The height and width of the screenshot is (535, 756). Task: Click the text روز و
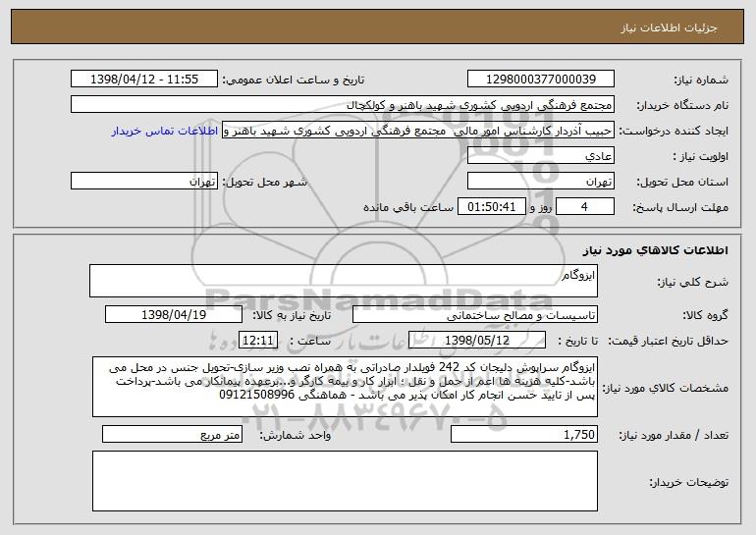pyautogui.click(x=540, y=208)
